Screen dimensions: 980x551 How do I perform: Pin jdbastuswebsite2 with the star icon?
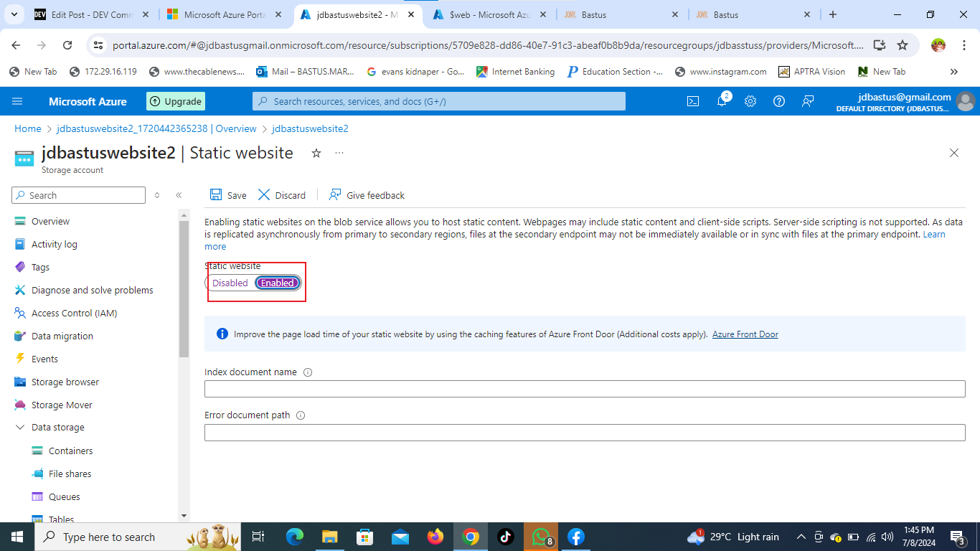click(316, 153)
